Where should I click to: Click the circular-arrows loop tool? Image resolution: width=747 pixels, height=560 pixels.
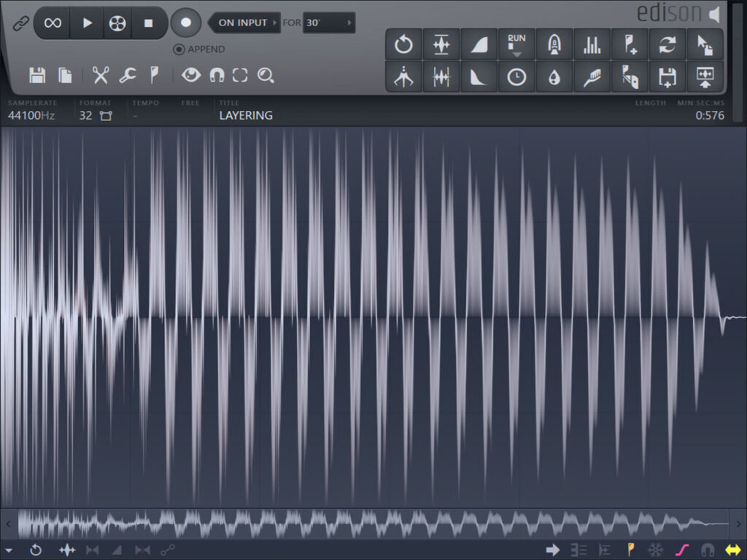pyautogui.click(x=667, y=44)
